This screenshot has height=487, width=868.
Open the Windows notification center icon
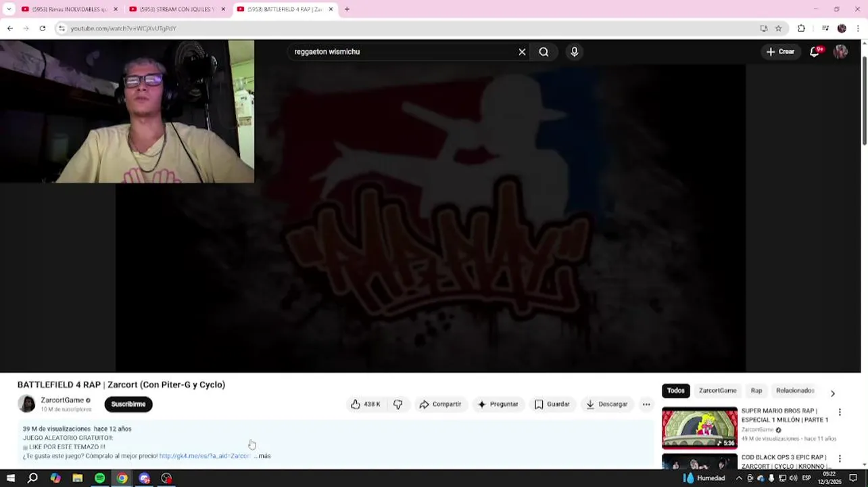pos(853,478)
